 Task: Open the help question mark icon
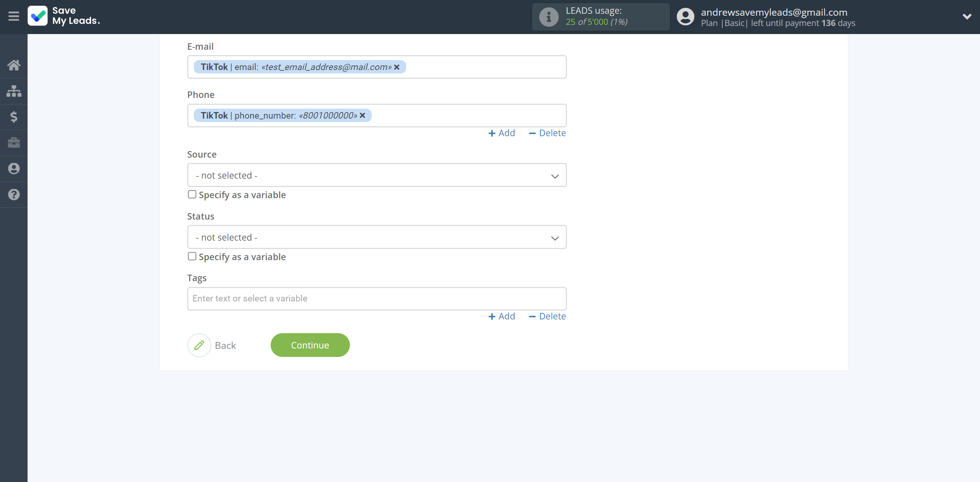(14, 194)
